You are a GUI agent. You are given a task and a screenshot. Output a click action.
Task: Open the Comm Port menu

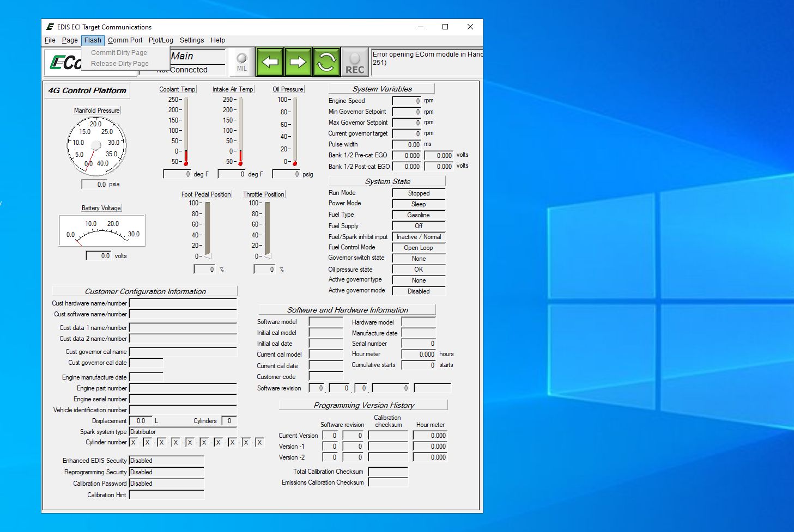tap(125, 40)
